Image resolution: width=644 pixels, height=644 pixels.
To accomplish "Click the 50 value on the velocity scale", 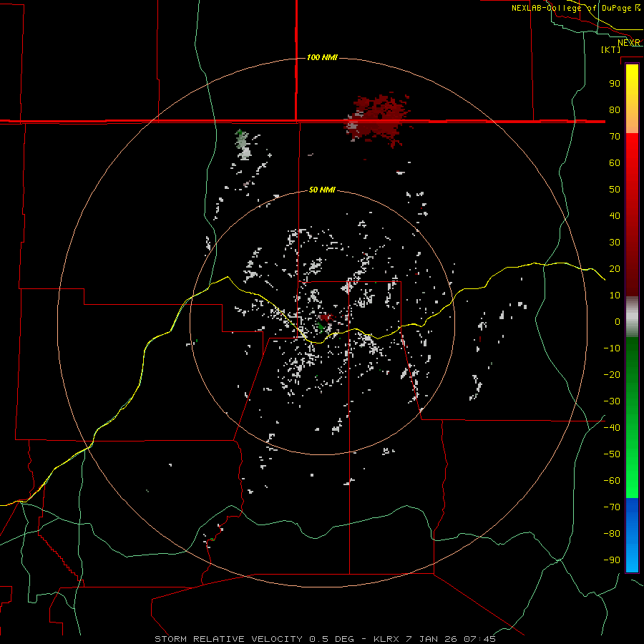I will pos(615,190).
